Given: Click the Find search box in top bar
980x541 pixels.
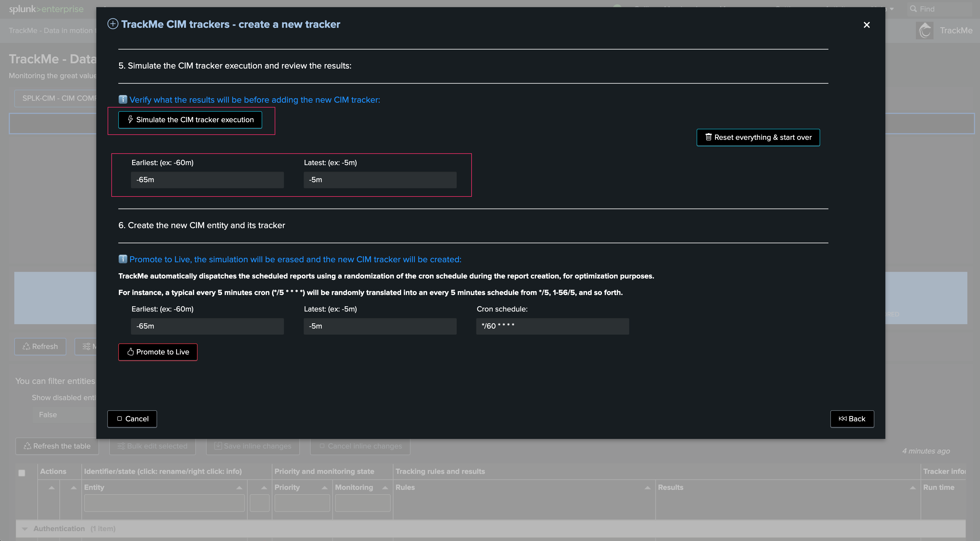Looking at the screenshot, I should (940, 9).
